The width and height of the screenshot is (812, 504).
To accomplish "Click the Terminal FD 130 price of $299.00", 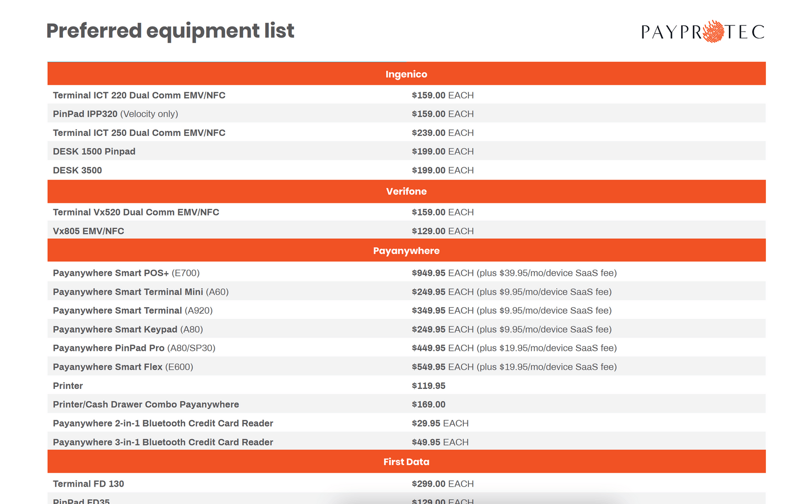I will tap(428, 483).
